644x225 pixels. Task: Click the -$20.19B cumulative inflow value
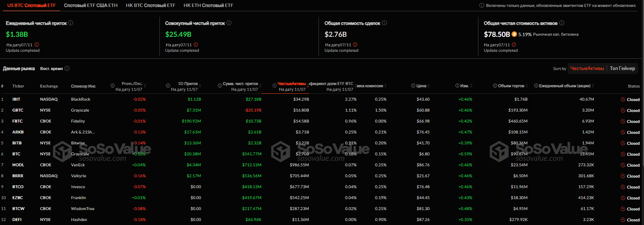[x=253, y=110]
